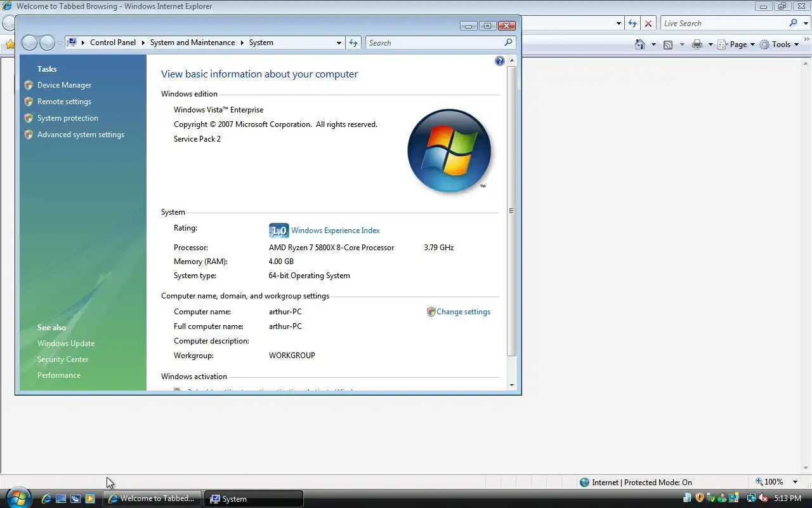Viewport: 812px width, 508px height.
Task: Click refresh button in System window
Action: click(353, 43)
